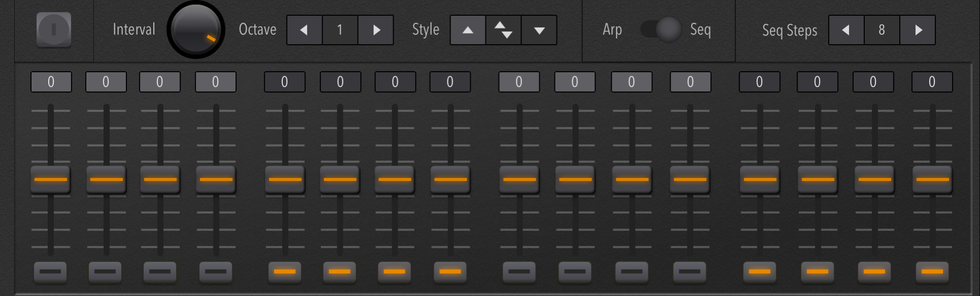Flip the Arp/Seq mode switch
Screen dimensions: 980x296
[661, 29]
